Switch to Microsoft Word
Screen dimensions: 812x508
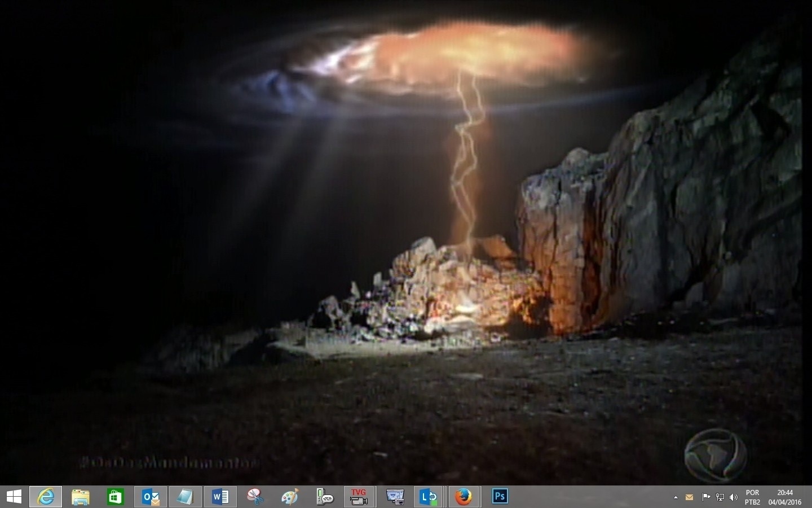click(x=220, y=497)
